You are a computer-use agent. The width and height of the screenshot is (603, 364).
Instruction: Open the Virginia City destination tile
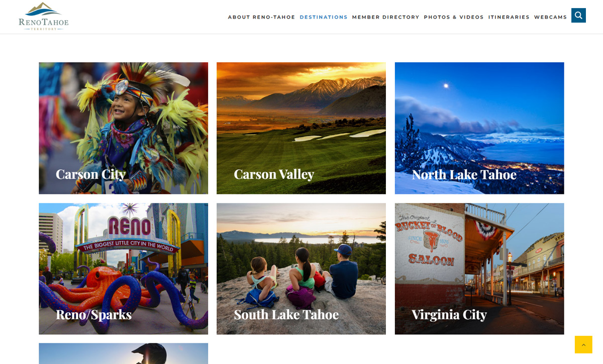coord(479,269)
